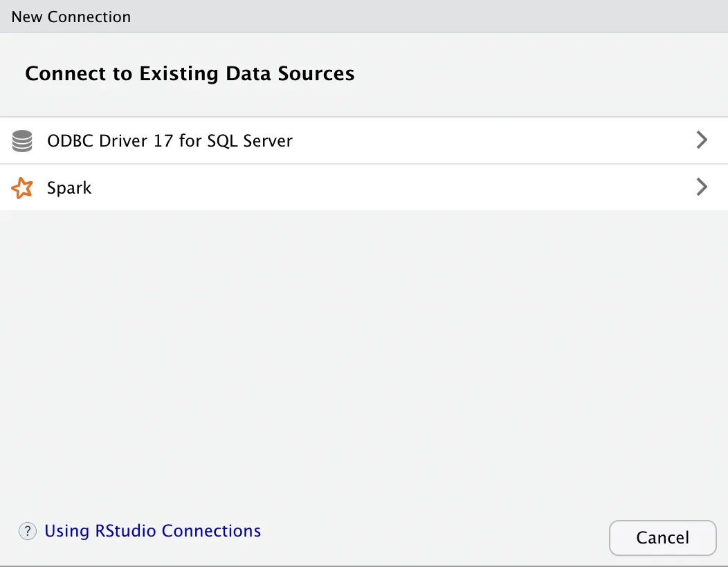Click the question mark help icon

click(x=27, y=531)
